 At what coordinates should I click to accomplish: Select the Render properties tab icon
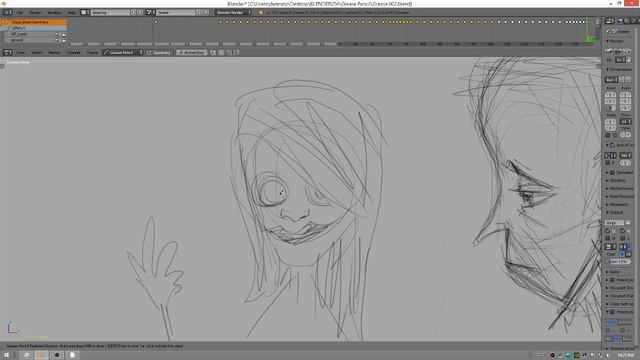click(x=621, y=21)
